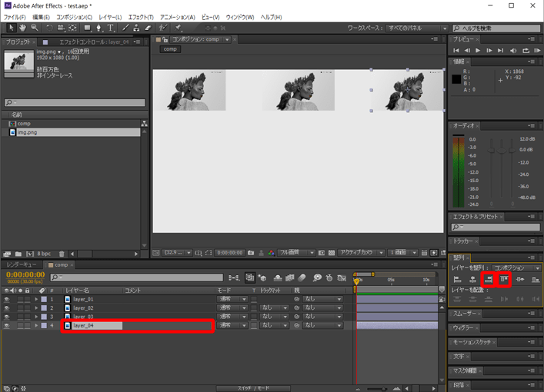Toggle preserve transparency box for layer_01
Screen dimensions: 544x392
(254, 299)
